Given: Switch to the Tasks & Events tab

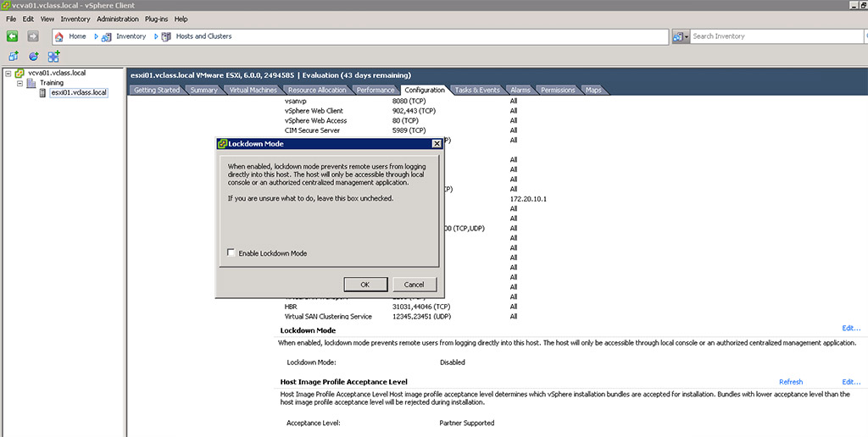Looking at the screenshot, I should click(477, 90).
